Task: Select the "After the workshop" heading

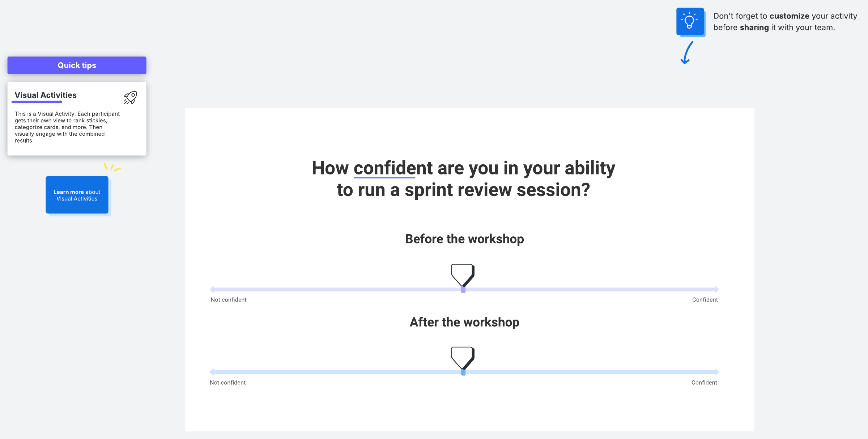Action: 464,322
